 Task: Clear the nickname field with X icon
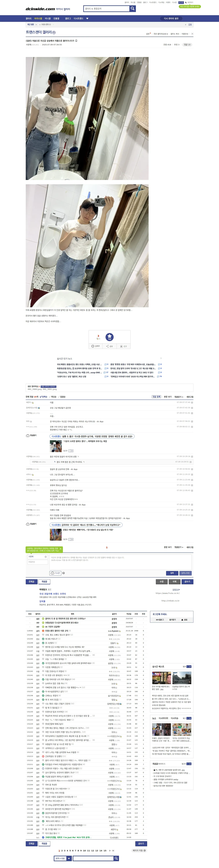(46, 557)
